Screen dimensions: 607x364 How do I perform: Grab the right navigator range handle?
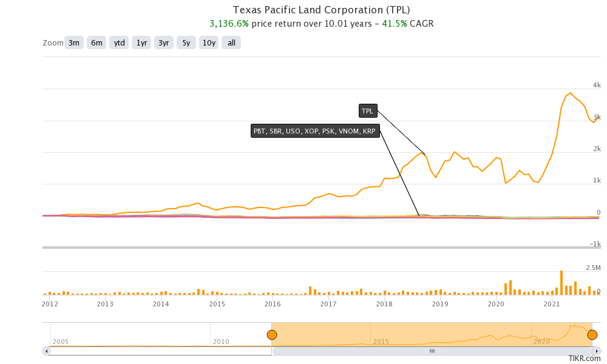[592, 335]
